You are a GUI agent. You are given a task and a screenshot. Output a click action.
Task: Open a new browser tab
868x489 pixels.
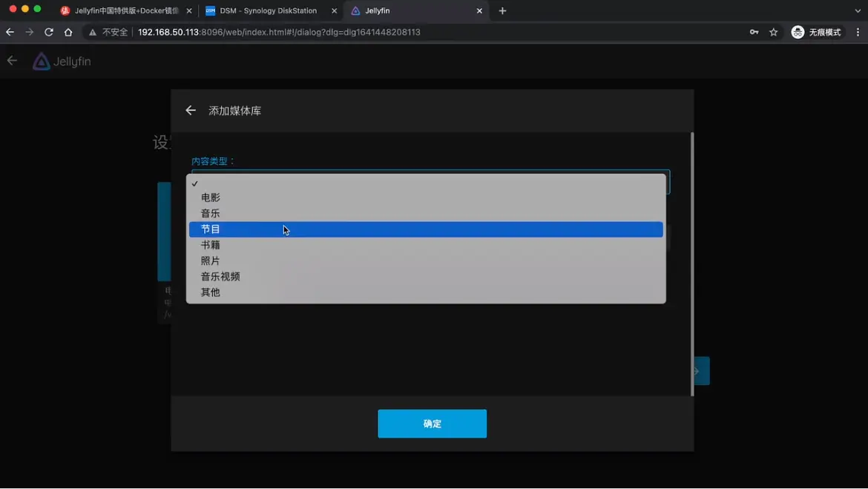click(x=502, y=10)
